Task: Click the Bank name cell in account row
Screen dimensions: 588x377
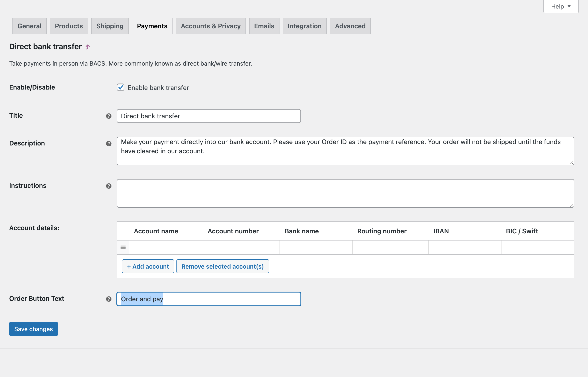Action: (x=316, y=247)
